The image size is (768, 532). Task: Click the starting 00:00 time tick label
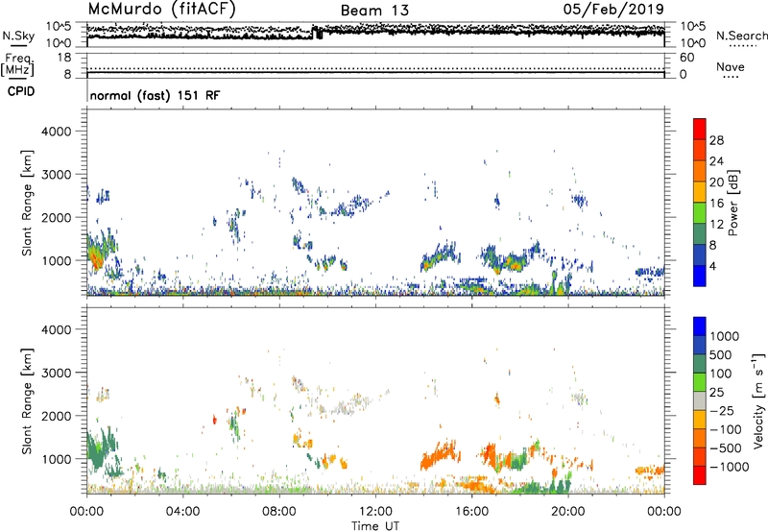tap(86, 512)
